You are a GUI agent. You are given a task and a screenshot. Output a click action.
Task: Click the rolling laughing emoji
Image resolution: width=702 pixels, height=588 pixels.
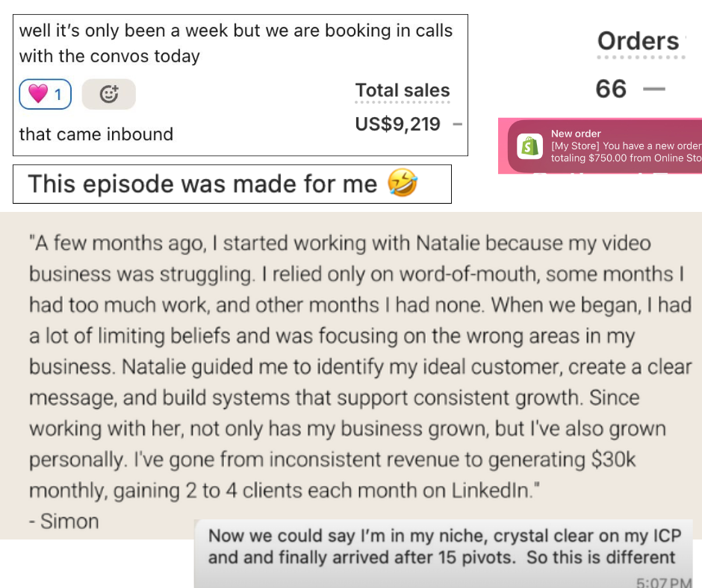tap(403, 184)
